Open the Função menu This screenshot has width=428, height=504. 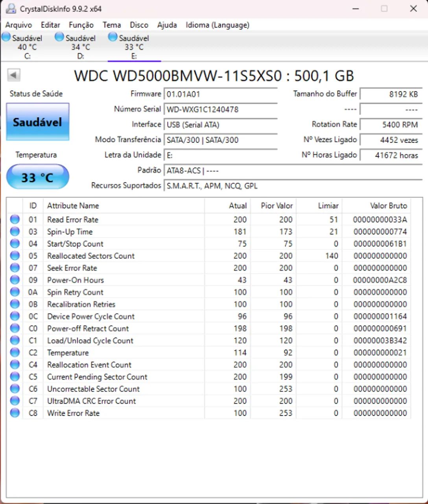tap(81, 25)
